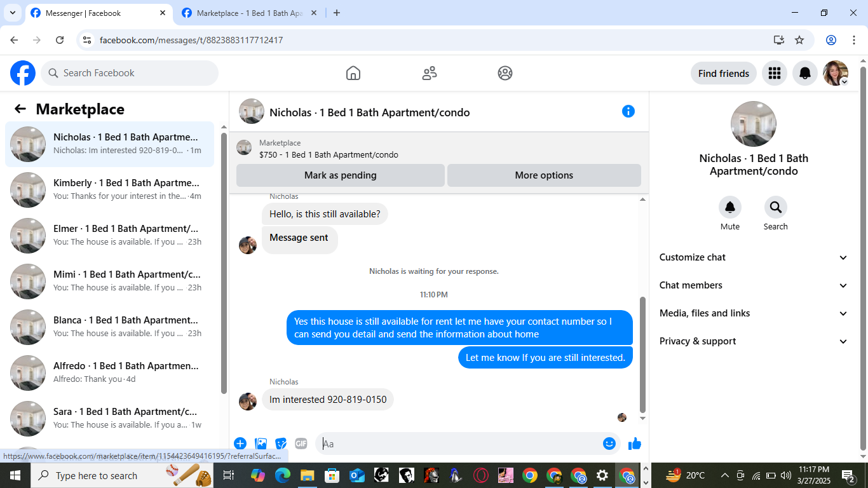Screen dimensions: 868x488
Task: Expand Chat members section
Action: [x=754, y=285]
